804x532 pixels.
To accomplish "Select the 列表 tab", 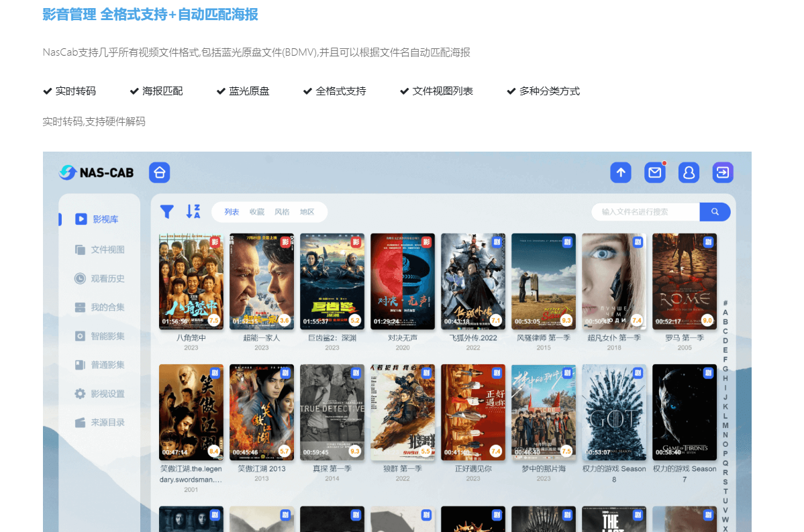I will (x=232, y=212).
